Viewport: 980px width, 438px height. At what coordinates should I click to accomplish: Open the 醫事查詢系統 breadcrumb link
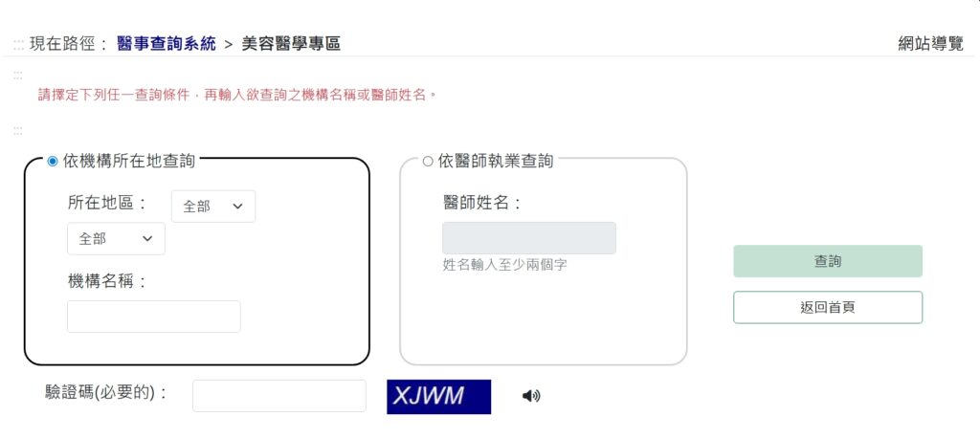click(167, 43)
